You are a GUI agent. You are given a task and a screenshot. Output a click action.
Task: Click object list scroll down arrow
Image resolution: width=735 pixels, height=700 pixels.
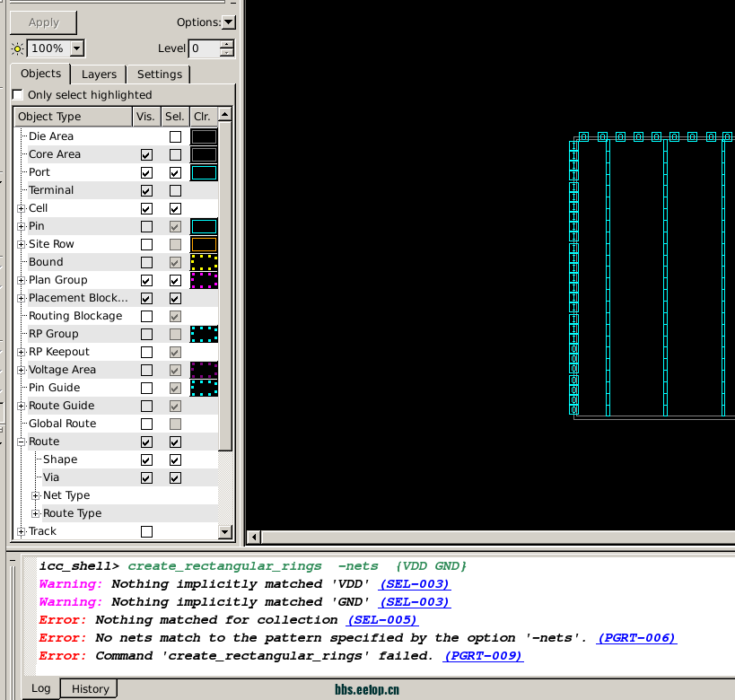click(225, 531)
